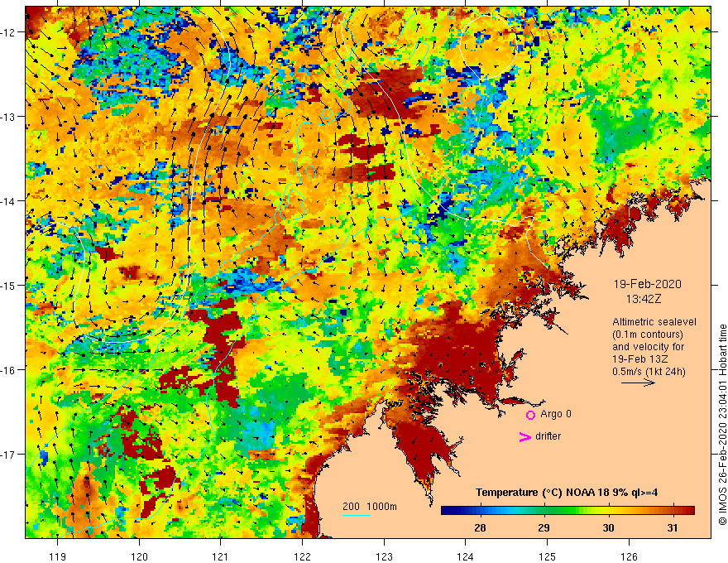Click the longitude label 122
Viewport: 728px width, 563px height.
point(302,556)
